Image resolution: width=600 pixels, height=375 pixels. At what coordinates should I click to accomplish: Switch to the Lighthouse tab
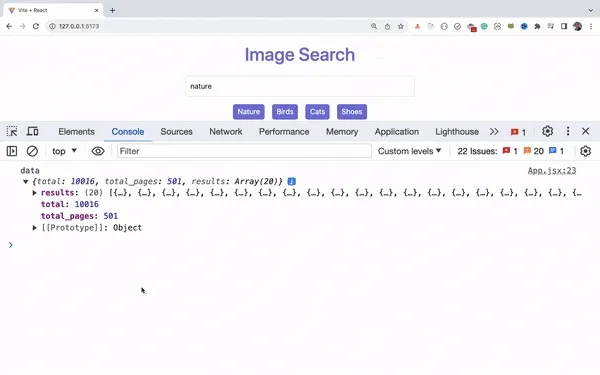[457, 132]
